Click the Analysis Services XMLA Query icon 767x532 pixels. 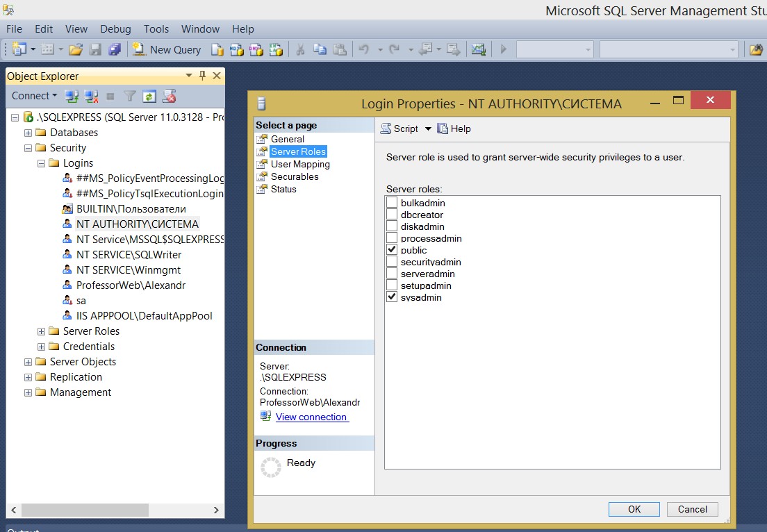click(276, 49)
